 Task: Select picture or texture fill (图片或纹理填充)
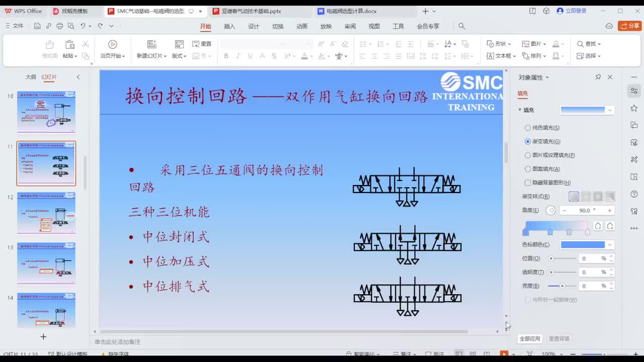point(528,155)
